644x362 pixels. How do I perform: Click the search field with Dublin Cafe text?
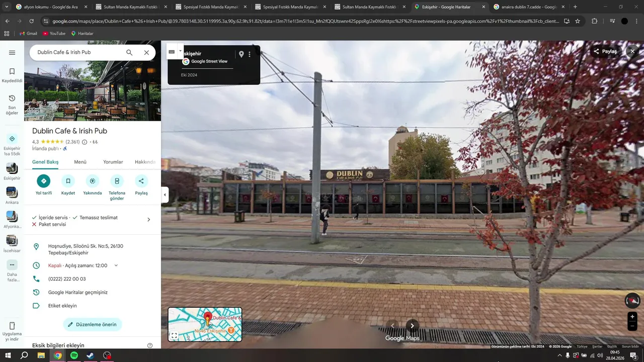78,52
